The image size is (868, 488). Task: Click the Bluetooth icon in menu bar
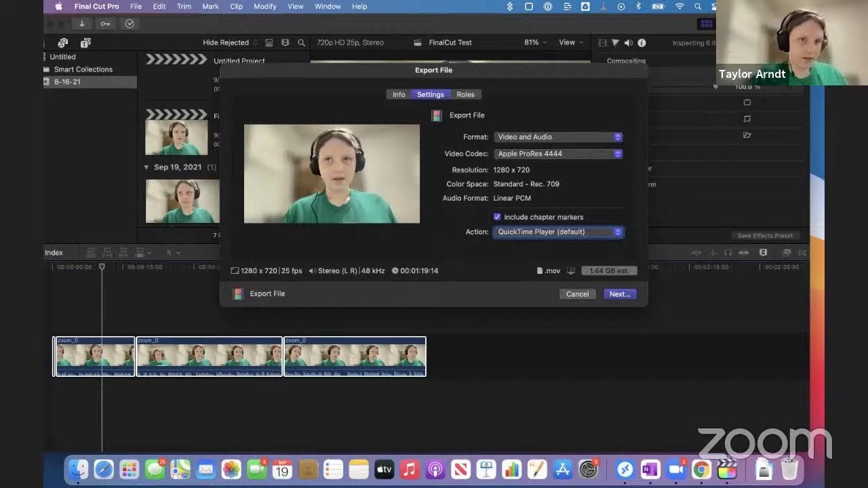click(638, 6)
